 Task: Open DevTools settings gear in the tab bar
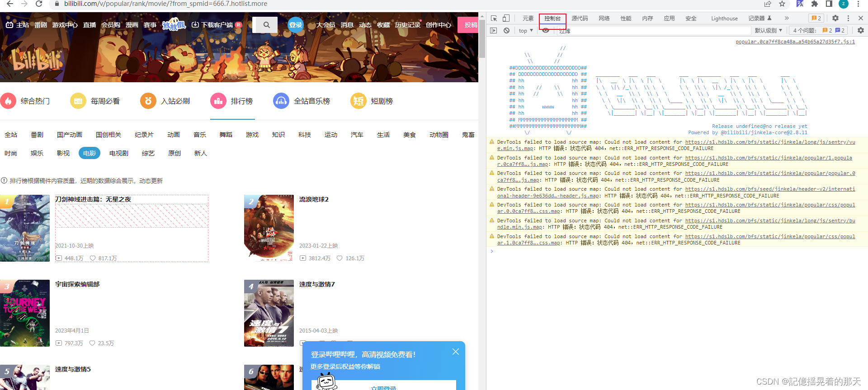pyautogui.click(x=835, y=18)
